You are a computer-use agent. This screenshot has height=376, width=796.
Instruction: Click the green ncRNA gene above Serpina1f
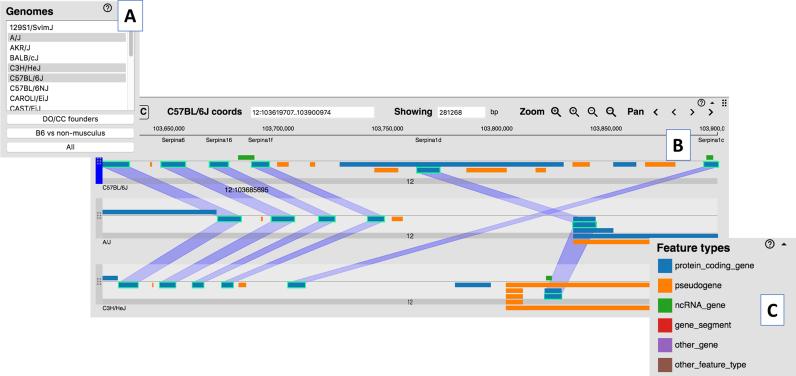246,158
